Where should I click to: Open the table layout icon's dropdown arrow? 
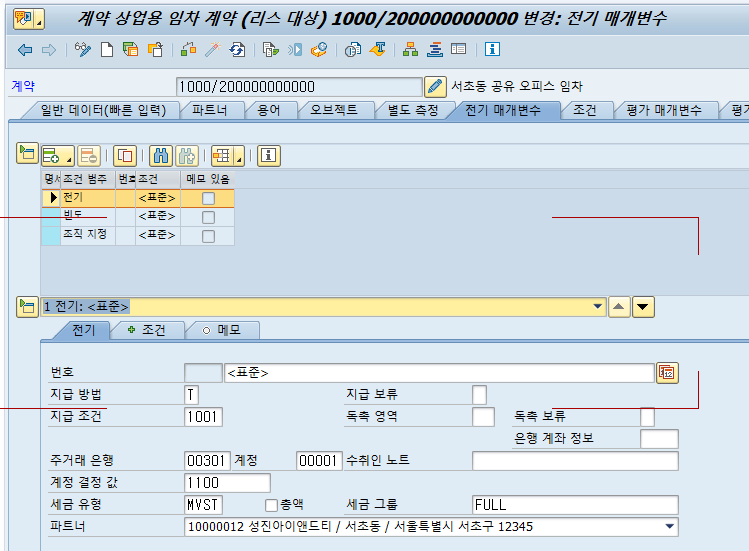(240, 159)
